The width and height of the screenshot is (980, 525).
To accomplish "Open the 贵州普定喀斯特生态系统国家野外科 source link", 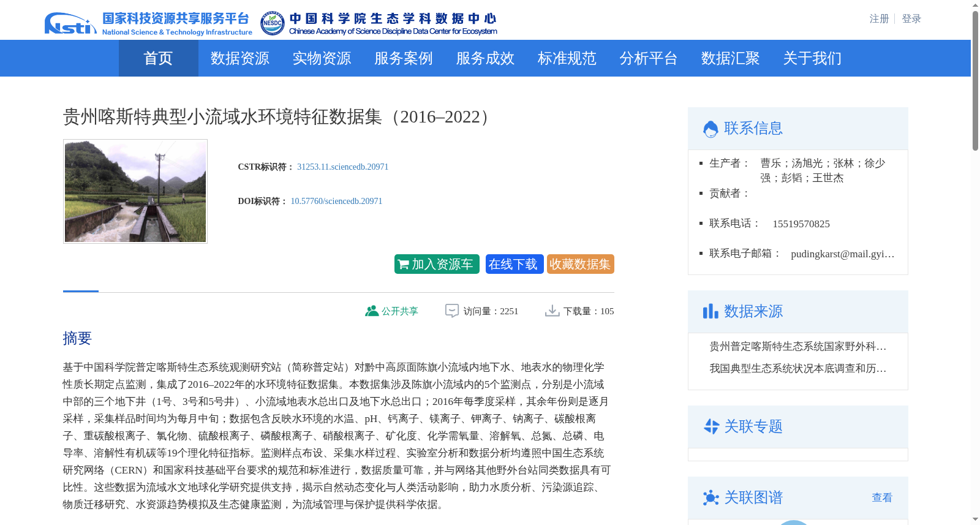I will (x=798, y=347).
